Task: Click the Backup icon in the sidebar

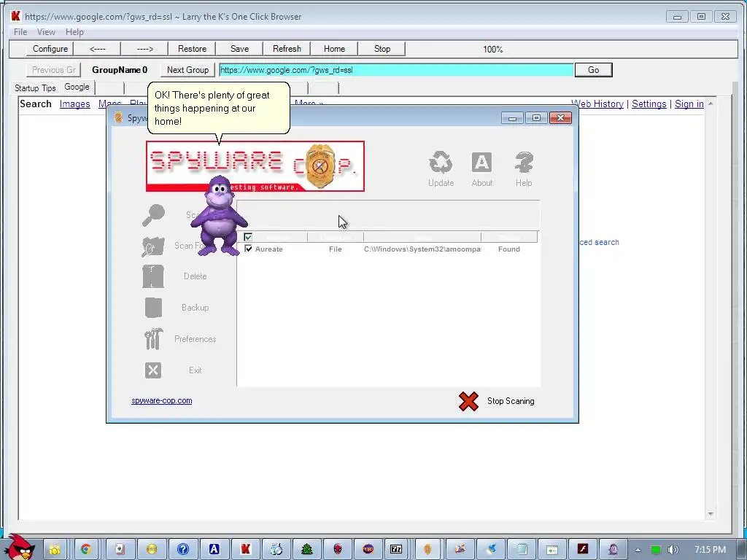Action: (153, 308)
